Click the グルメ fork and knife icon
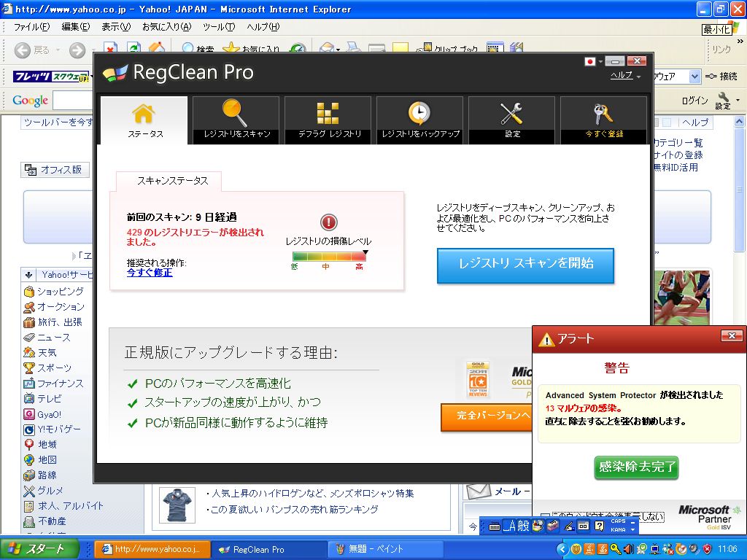 pyautogui.click(x=29, y=491)
